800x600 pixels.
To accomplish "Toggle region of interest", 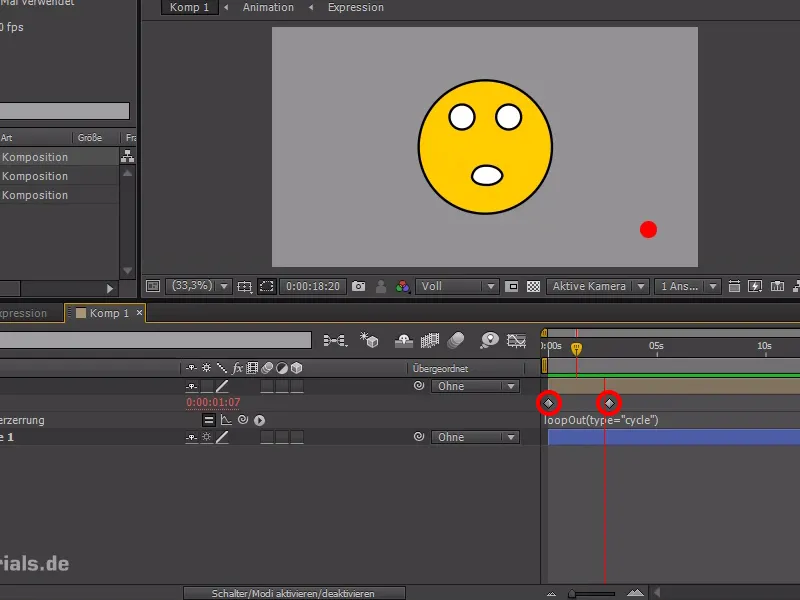I will pyautogui.click(x=266, y=286).
